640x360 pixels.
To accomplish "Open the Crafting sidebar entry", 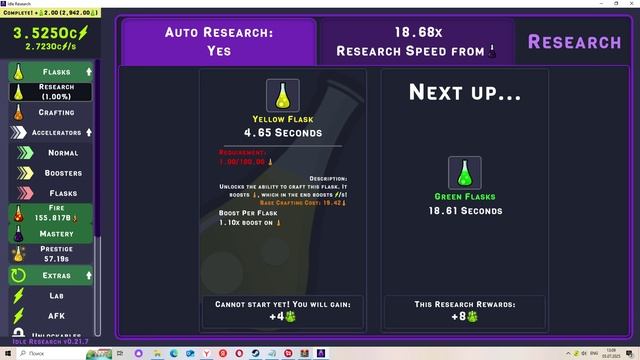I will (x=51, y=112).
